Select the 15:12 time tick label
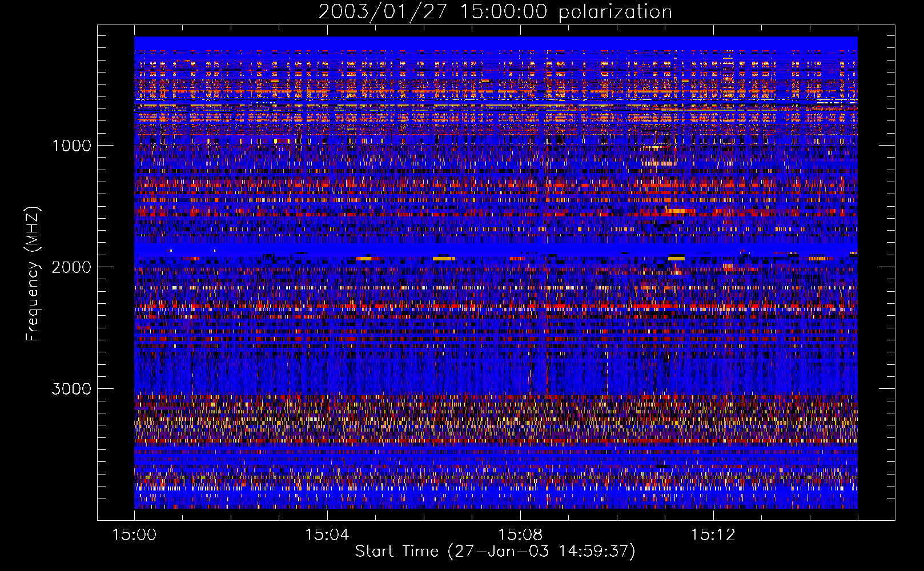This screenshot has height=571, width=924. pos(712,535)
